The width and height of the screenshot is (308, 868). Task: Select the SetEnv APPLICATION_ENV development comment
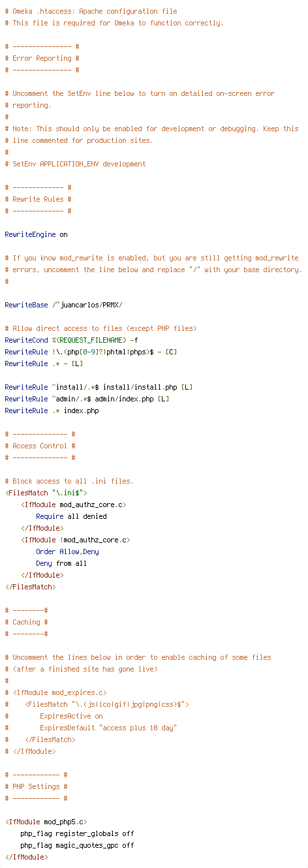point(75,164)
